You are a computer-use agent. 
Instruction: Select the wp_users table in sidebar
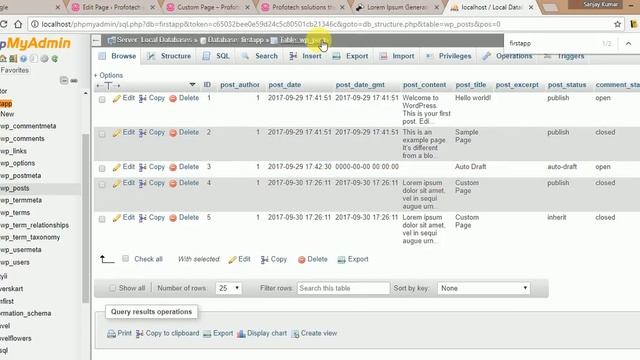click(x=15, y=262)
